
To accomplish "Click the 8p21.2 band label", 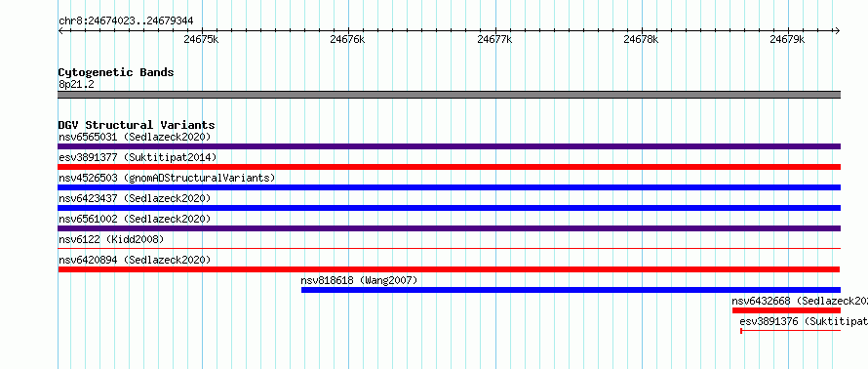I will pyautogui.click(x=76, y=85).
